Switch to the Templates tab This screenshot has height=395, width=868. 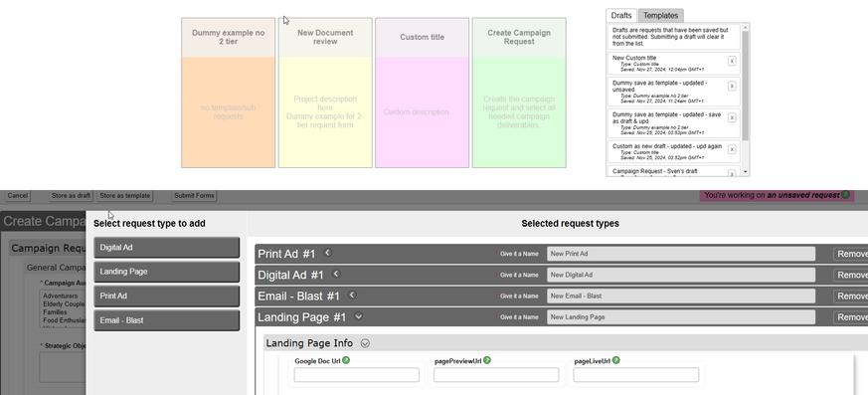click(660, 16)
